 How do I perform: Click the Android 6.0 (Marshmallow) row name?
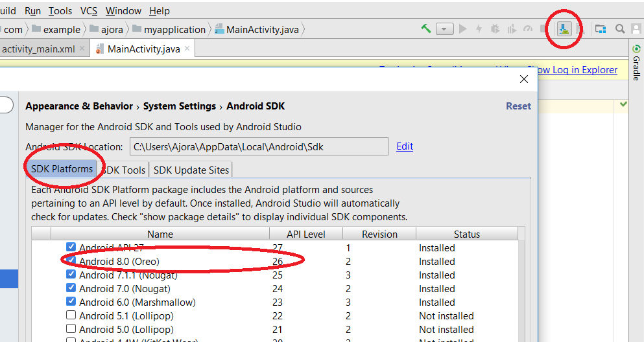[137, 302]
